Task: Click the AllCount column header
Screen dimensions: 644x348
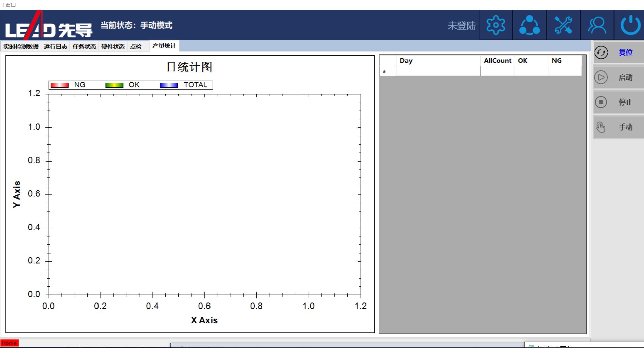Action: click(x=497, y=61)
